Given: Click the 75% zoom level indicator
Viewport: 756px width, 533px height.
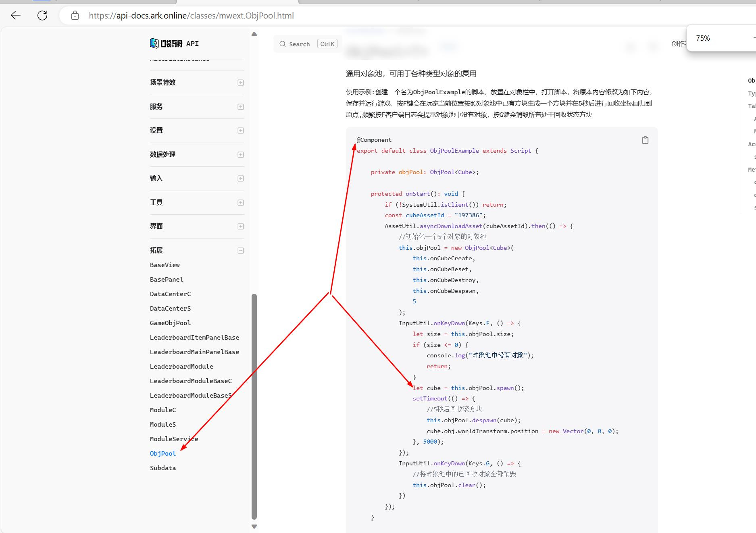Looking at the screenshot, I should (x=703, y=38).
